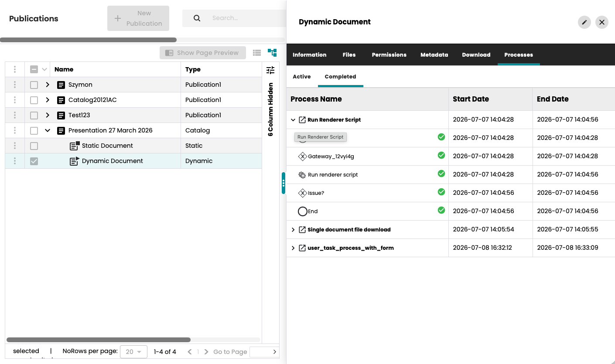This screenshot has width=615, height=364.
Task: Collapse the Run Renderer Script process
Action: 293,120
